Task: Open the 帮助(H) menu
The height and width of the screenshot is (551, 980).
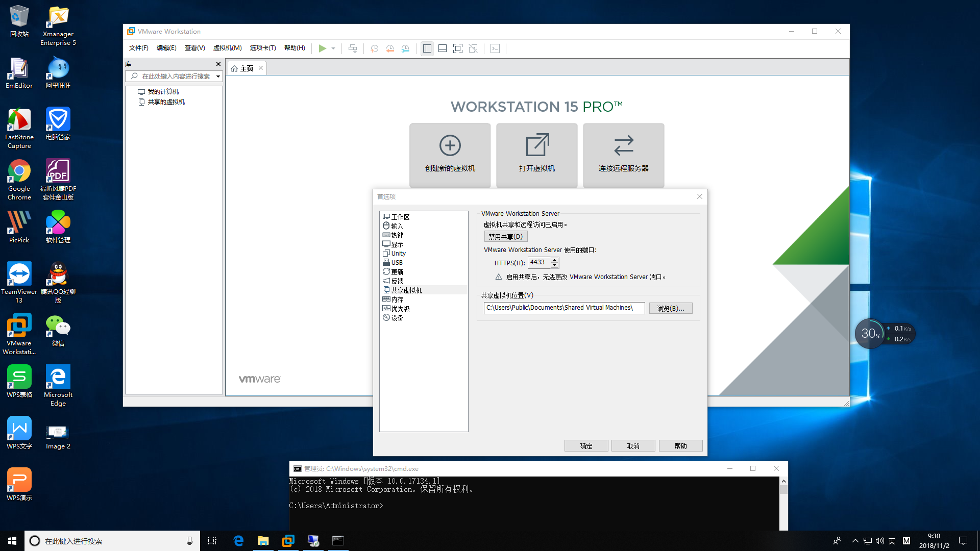Action: coord(295,48)
